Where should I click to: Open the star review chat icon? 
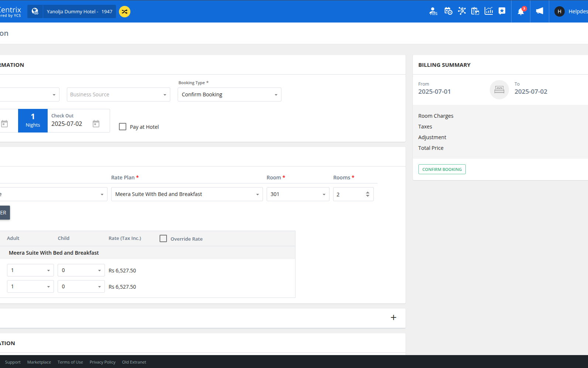click(x=502, y=11)
